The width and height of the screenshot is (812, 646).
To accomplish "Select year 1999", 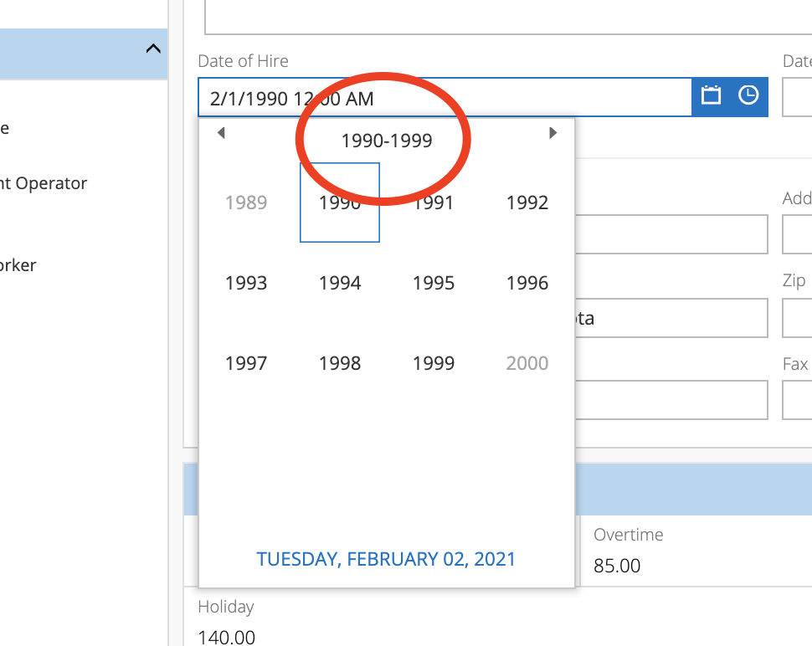I will [x=434, y=363].
